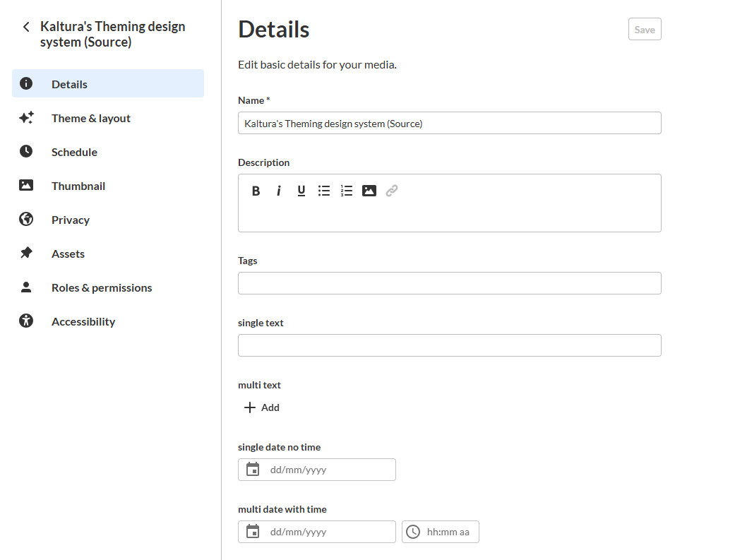Click the 'multi date with time' label
The width and height of the screenshot is (735, 560).
pyautogui.click(x=282, y=509)
